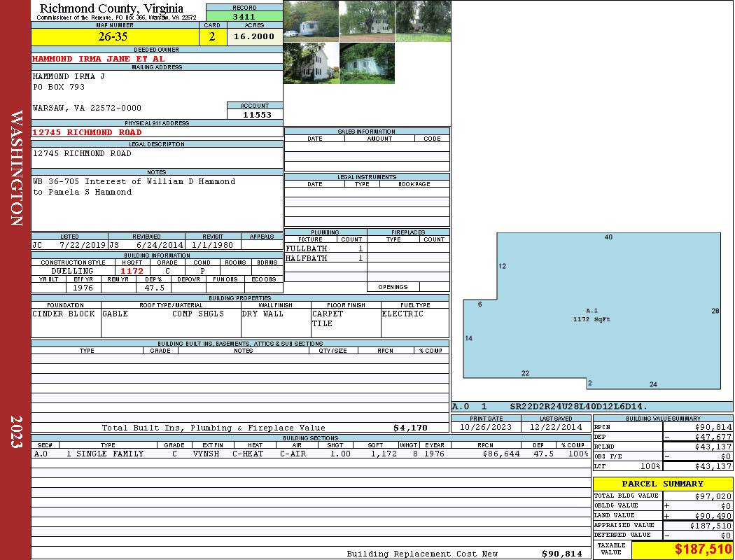Screen dimensions: 735x560
Task: Select the A.0 single family building section row
Action: (310, 454)
